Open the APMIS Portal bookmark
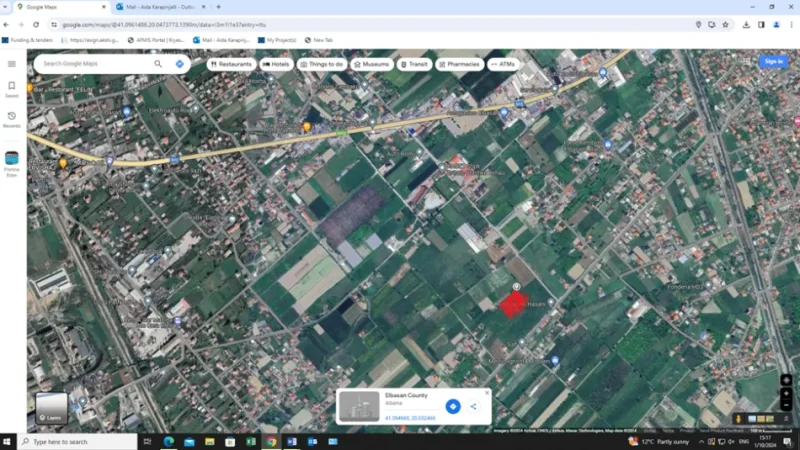The width and height of the screenshot is (800, 450). pyautogui.click(x=156, y=40)
